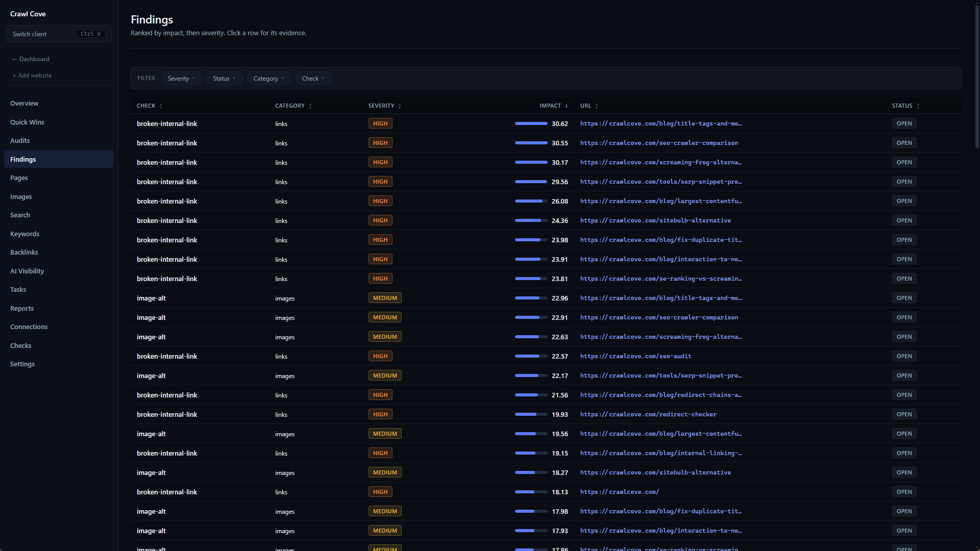This screenshot has width=980, height=551.
Task: Open Keywords in the sidebar
Action: pos(59,234)
